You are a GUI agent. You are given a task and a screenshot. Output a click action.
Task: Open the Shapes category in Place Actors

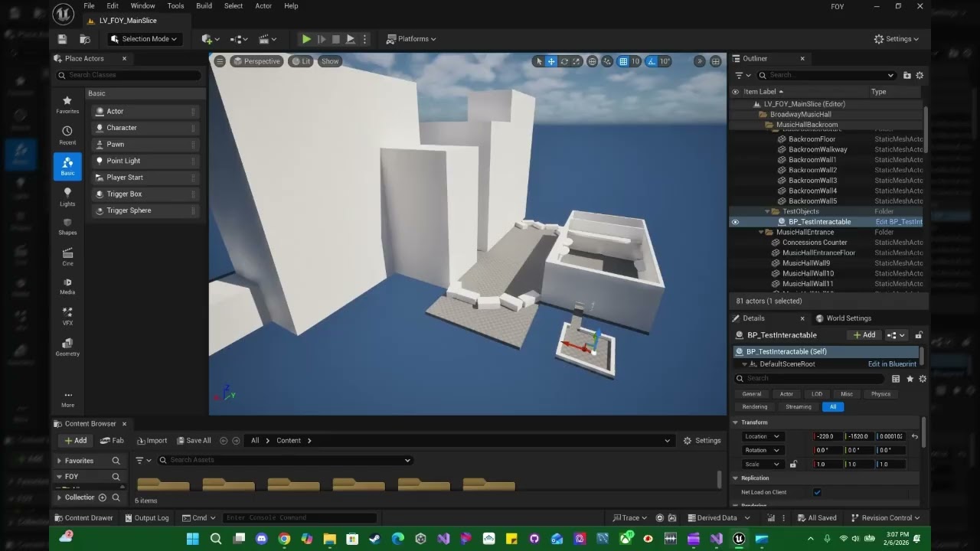pos(67,226)
